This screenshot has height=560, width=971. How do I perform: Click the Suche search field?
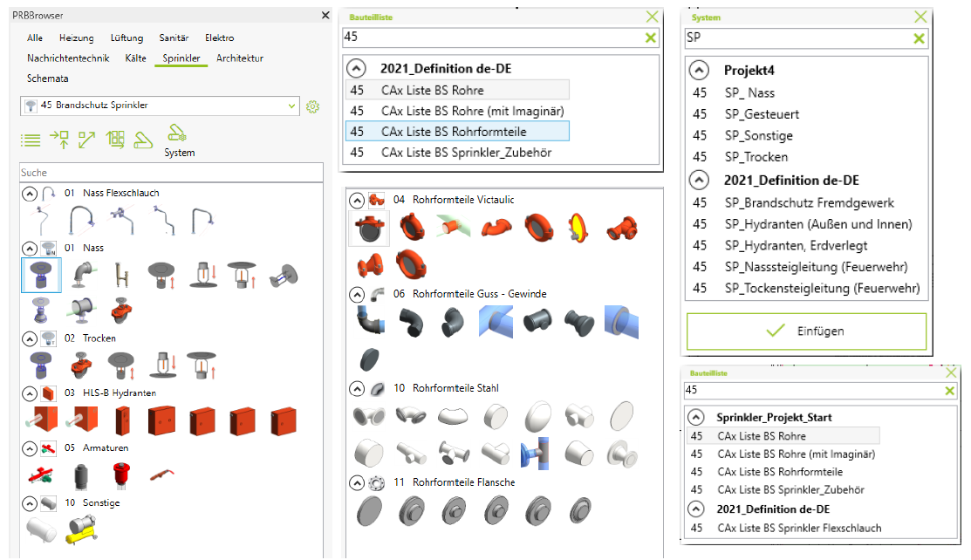171,173
